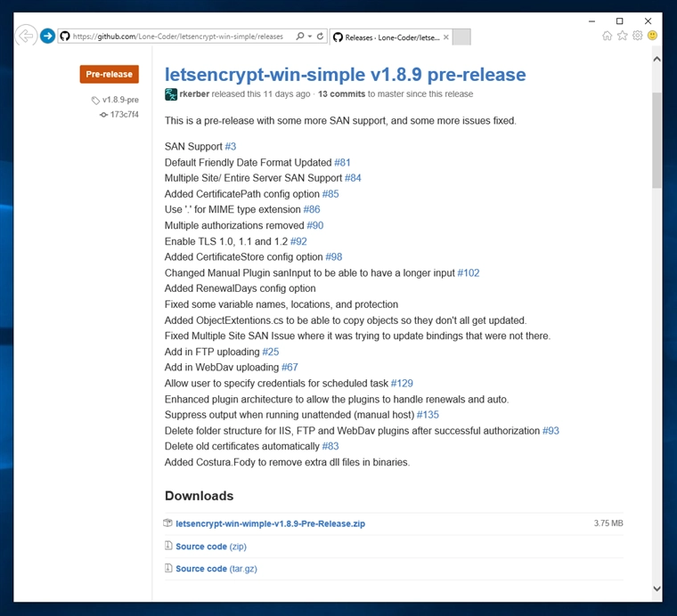Open a new blank tab
Viewport: 677px width, 616px height.
coord(461,37)
